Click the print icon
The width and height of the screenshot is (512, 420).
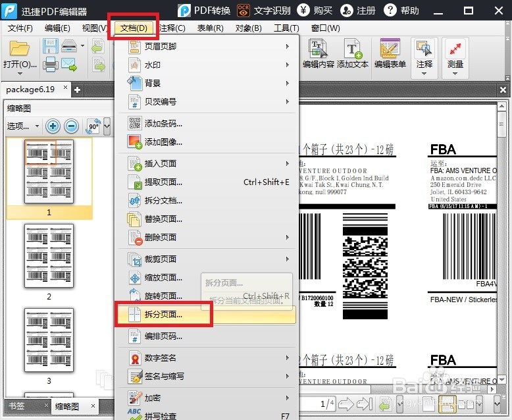coord(50,64)
